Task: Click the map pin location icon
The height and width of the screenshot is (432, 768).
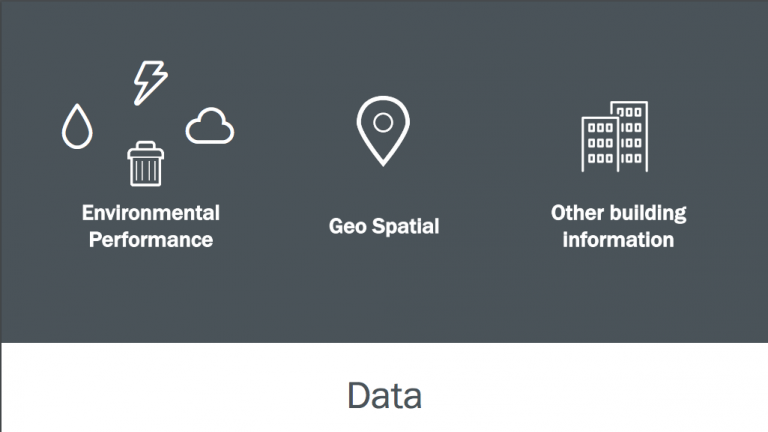Action: [x=383, y=131]
